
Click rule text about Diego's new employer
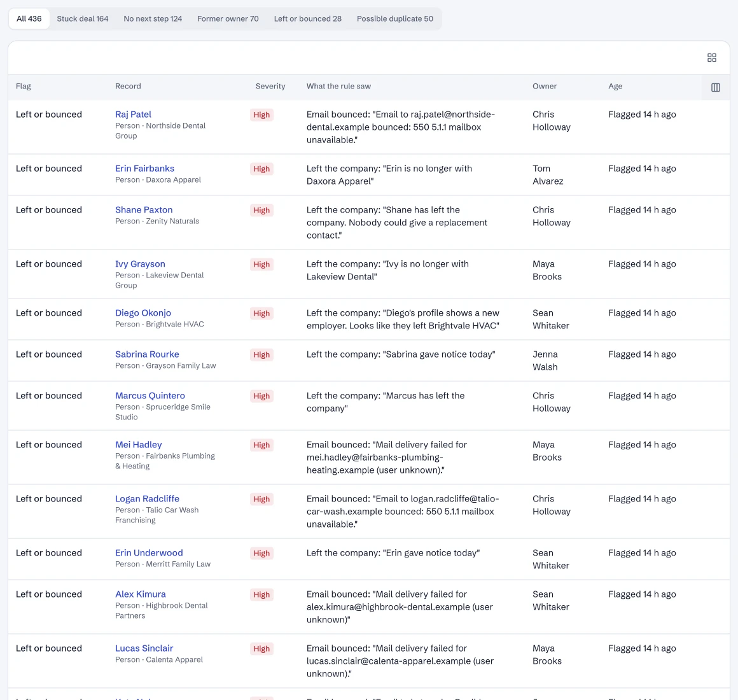pyautogui.click(x=403, y=319)
